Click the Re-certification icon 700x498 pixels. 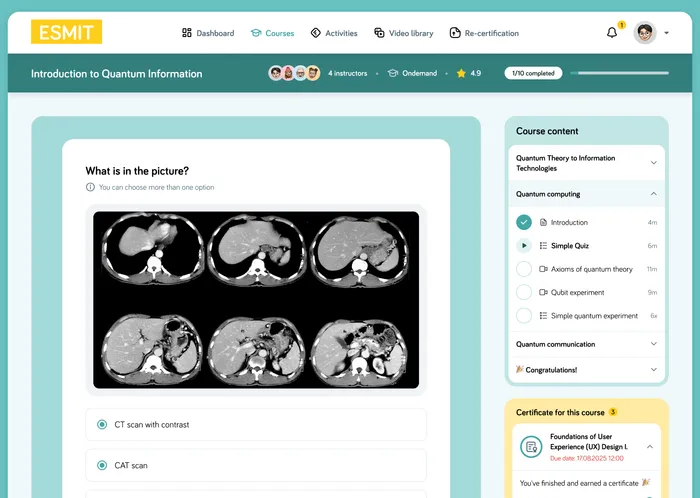point(455,33)
